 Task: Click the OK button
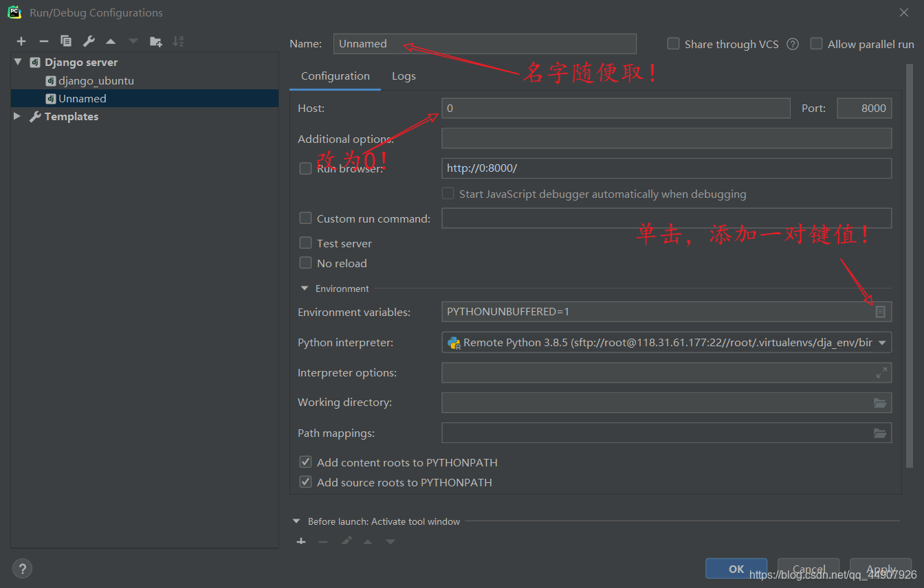(x=736, y=569)
